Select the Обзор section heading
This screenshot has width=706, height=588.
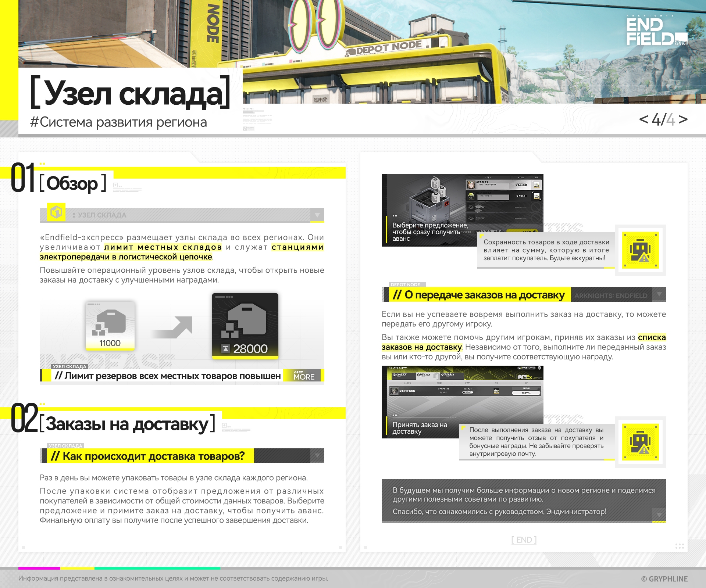coord(73,183)
